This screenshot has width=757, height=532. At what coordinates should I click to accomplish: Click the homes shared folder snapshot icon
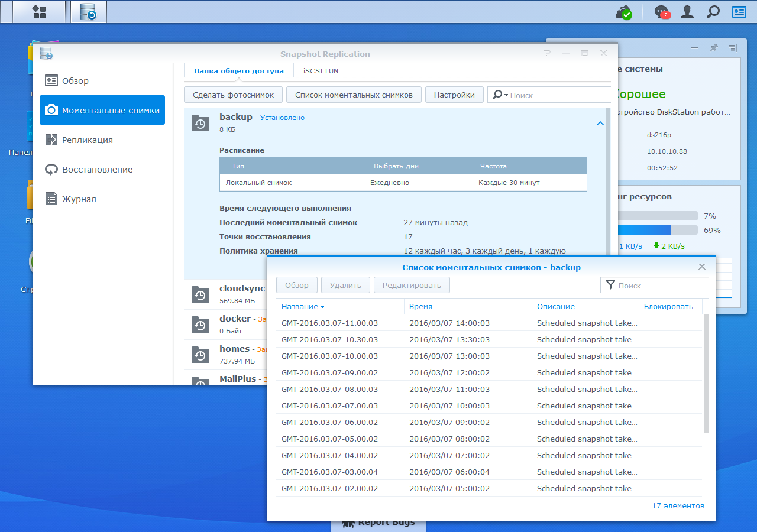[200, 354]
